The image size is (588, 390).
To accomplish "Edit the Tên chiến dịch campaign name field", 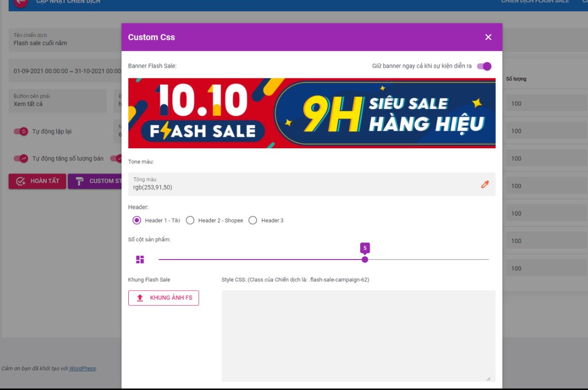I will (65, 40).
